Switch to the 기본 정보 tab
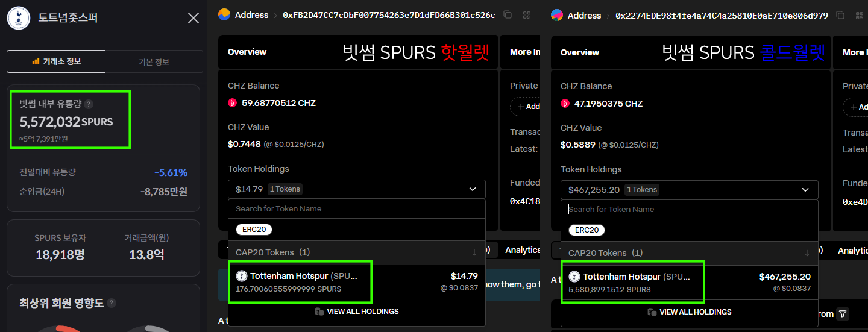The image size is (868, 332). (154, 61)
